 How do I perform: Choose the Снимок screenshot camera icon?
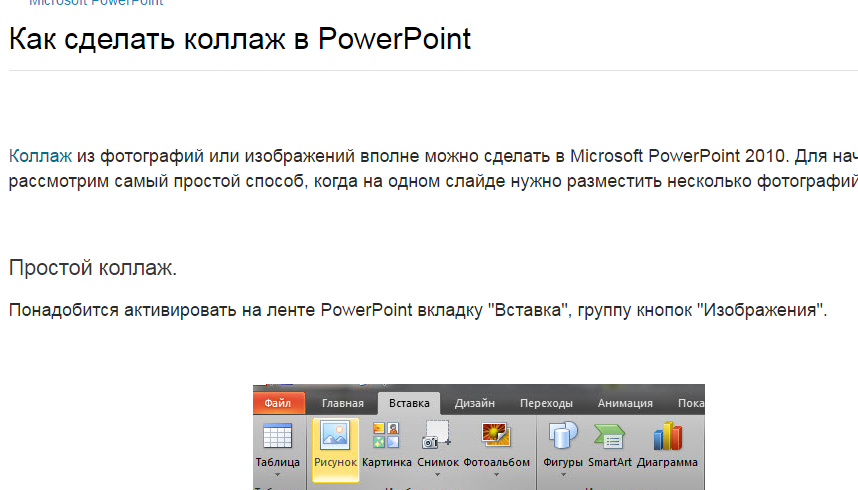pyautogui.click(x=437, y=435)
